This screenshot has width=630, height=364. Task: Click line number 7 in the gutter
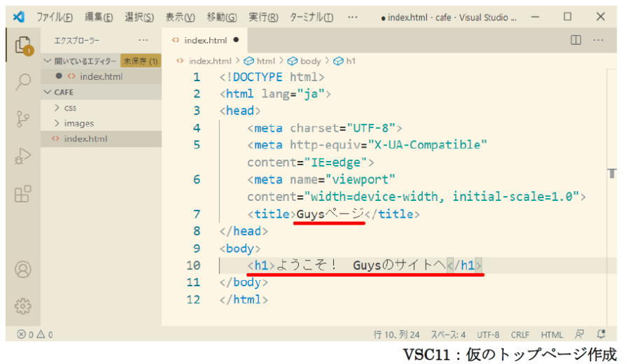click(197, 214)
